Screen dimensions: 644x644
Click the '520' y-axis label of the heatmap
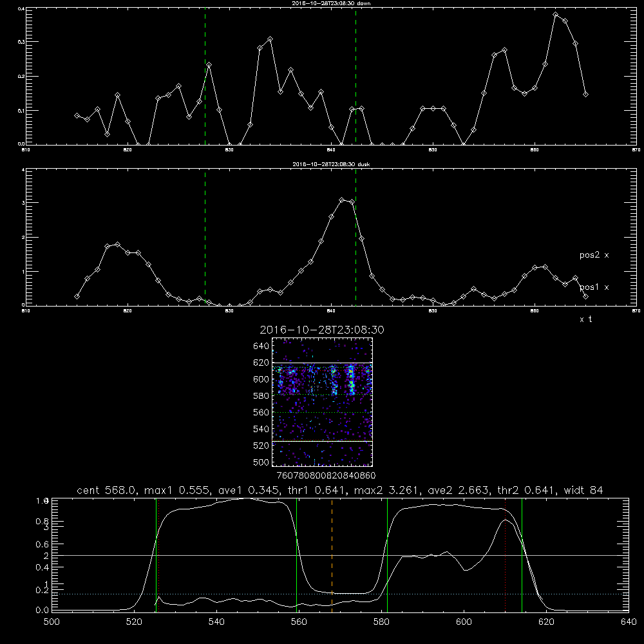[x=261, y=446]
